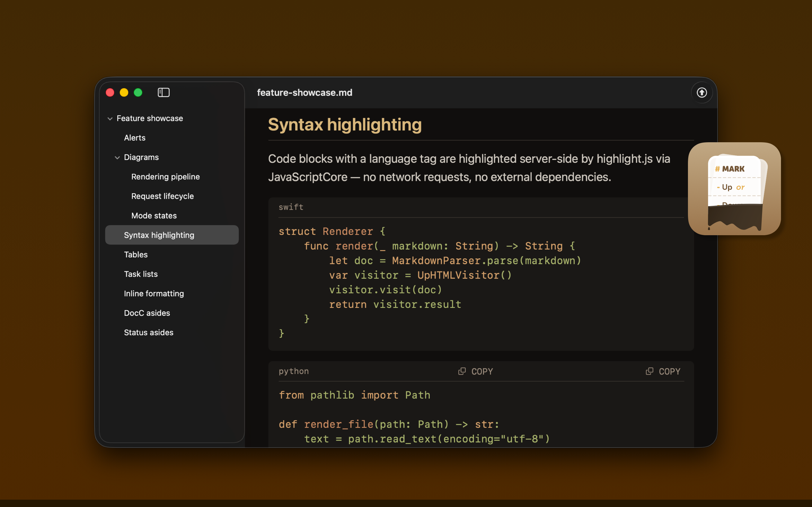
Task: Select Alerts in the sidebar
Action: [x=134, y=137]
